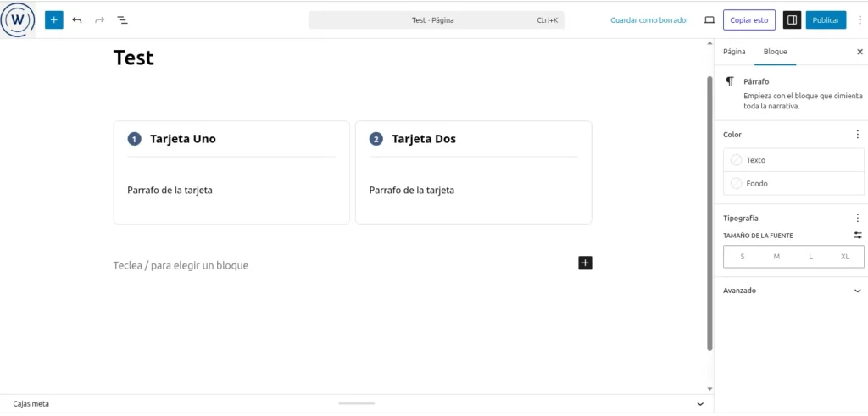Expand the Avanzado section

pyautogui.click(x=858, y=291)
